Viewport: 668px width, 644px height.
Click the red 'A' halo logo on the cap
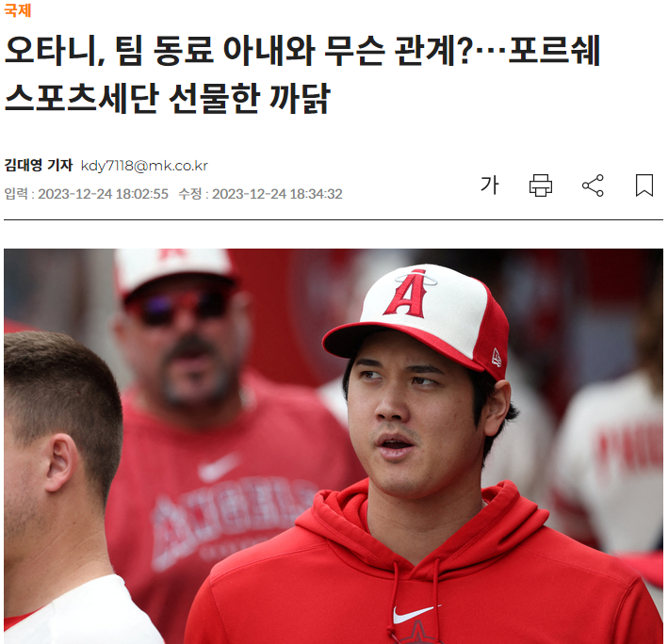pyautogui.click(x=408, y=294)
